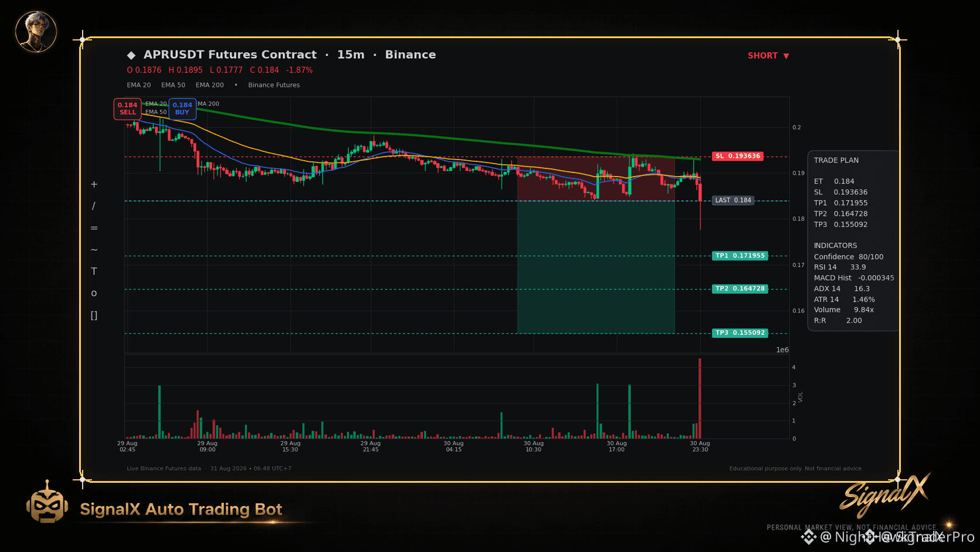The width and height of the screenshot is (980, 552).
Task: Click the R:R 2.00 row
Action: pos(838,321)
